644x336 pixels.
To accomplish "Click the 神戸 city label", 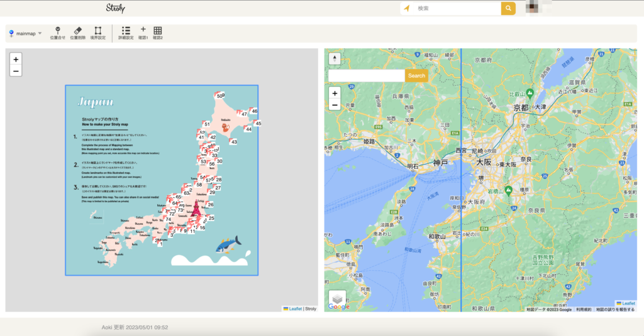I will tap(440, 163).
